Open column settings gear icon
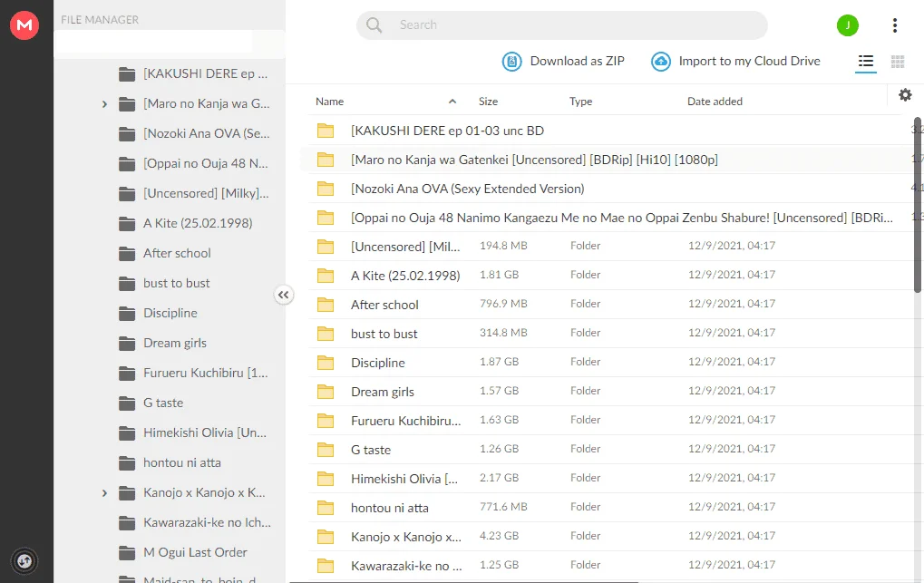The width and height of the screenshot is (924, 583). pyautogui.click(x=905, y=94)
